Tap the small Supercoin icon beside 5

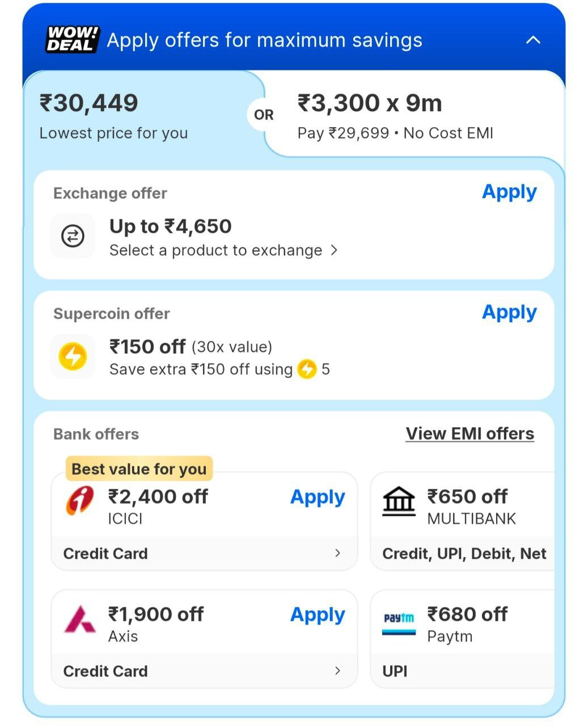point(307,369)
